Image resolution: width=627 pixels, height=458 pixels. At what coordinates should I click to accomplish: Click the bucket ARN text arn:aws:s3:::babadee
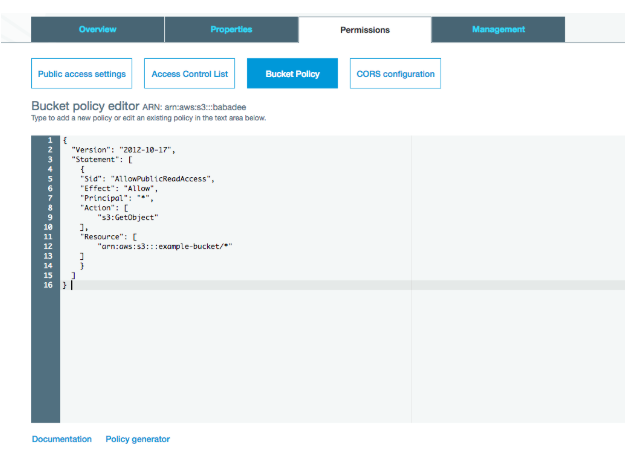(205, 107)
